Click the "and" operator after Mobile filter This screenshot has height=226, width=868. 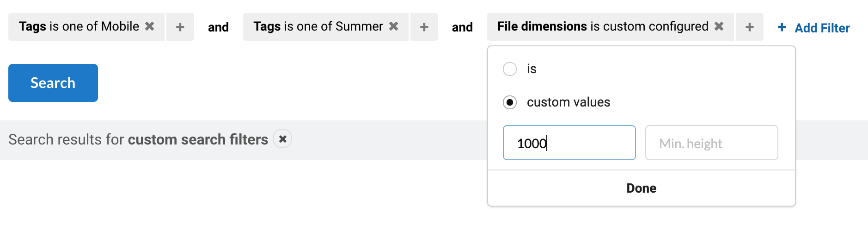(x=219, y=27)
